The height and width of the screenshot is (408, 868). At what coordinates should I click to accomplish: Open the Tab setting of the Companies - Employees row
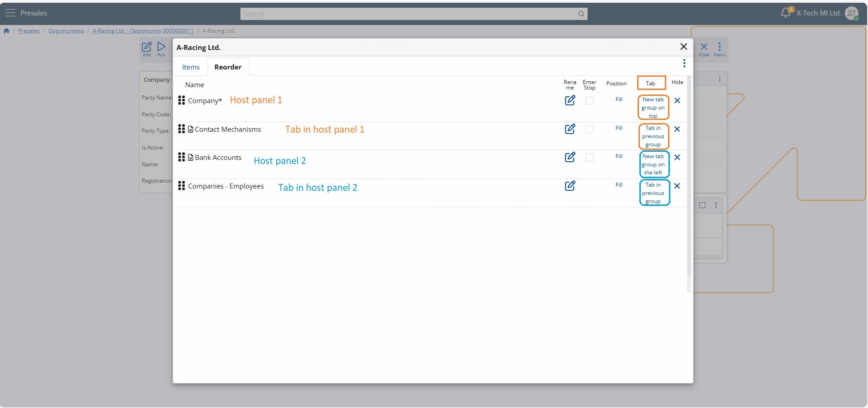tap(653, 193)
